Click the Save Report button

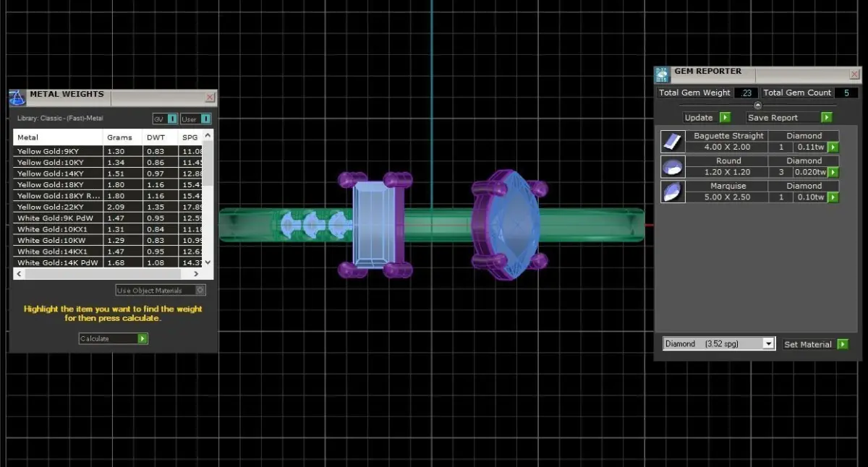click(x=790, y=117)
